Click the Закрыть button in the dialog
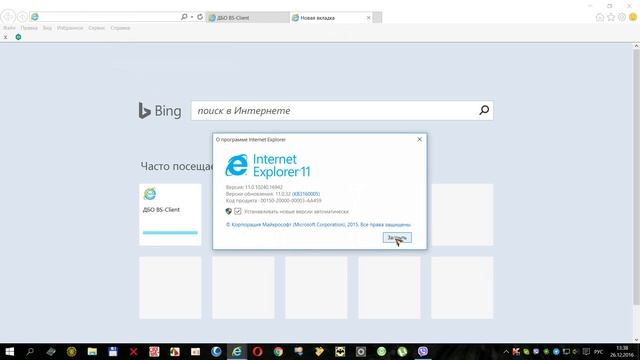 pos(397,238)
